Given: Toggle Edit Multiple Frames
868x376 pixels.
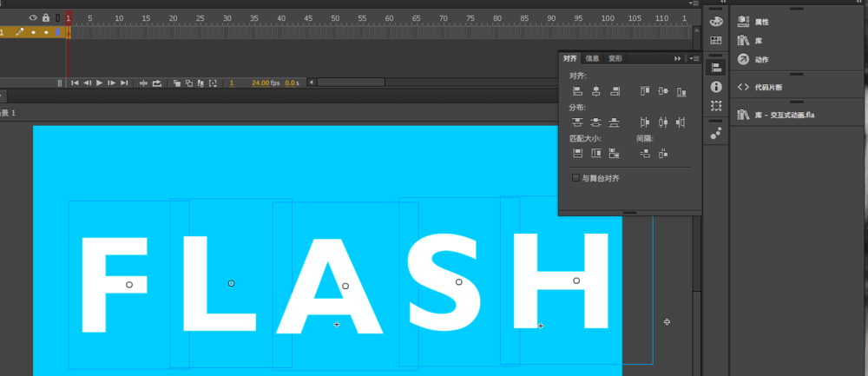Looking at the screenshot, I should point(201,83).
